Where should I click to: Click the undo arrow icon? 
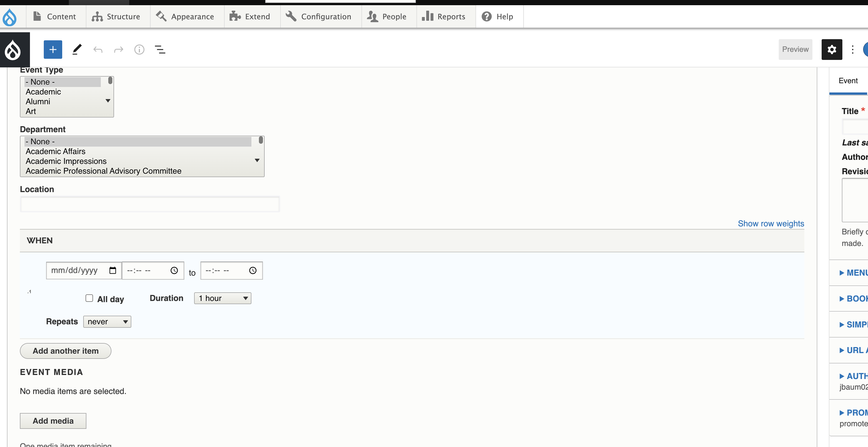pos(97,50)
